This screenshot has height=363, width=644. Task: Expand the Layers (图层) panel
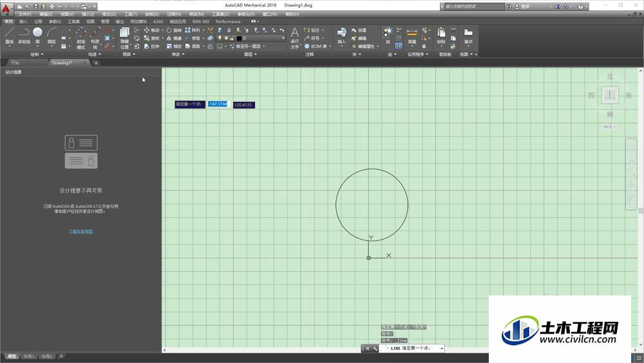point(250,54)
